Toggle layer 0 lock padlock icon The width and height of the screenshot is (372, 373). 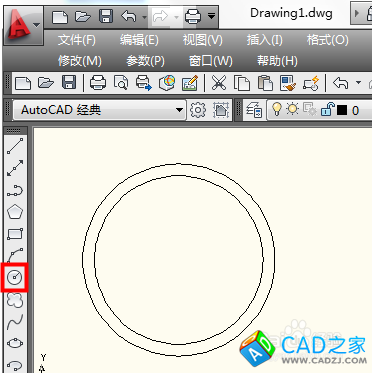tap(327, 109)
